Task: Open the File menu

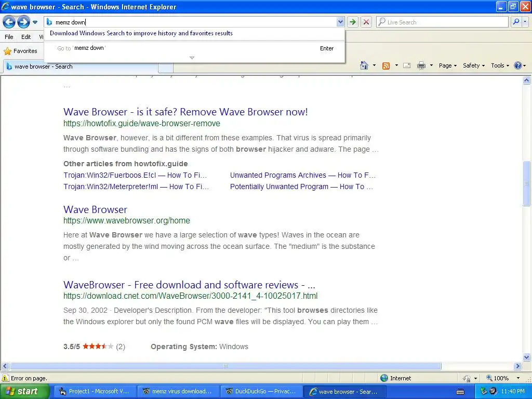Action: 9,37
